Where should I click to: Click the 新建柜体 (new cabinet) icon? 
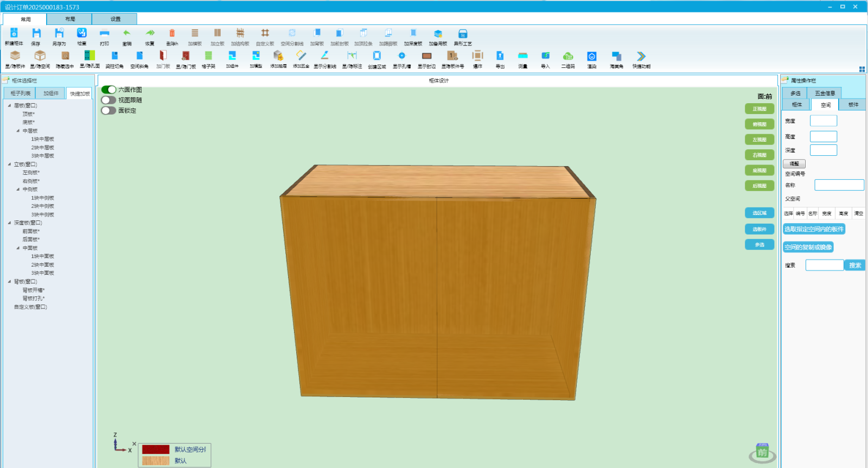(14, 33)
